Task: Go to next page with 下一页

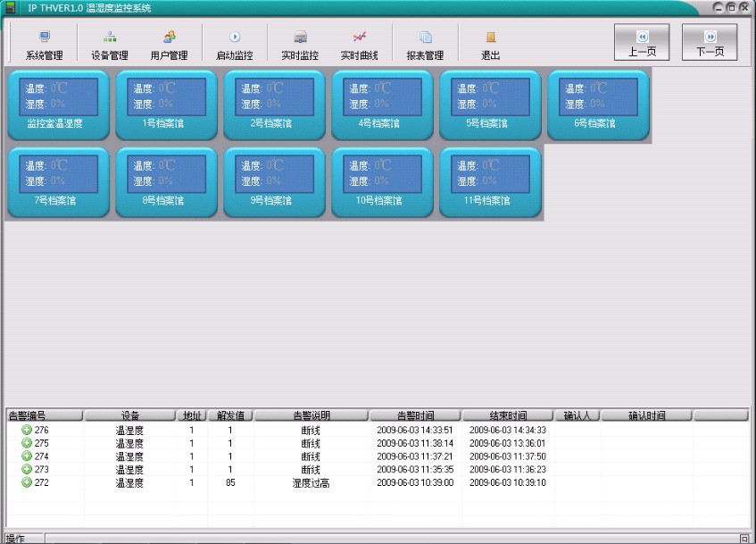Action: pos(710,43)
